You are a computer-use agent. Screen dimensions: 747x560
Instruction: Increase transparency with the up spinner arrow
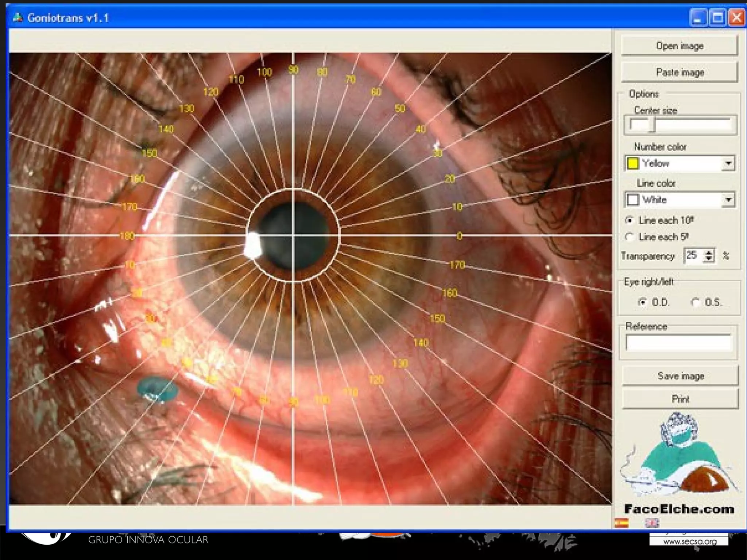pyautogui.click(x=708, y=252)
